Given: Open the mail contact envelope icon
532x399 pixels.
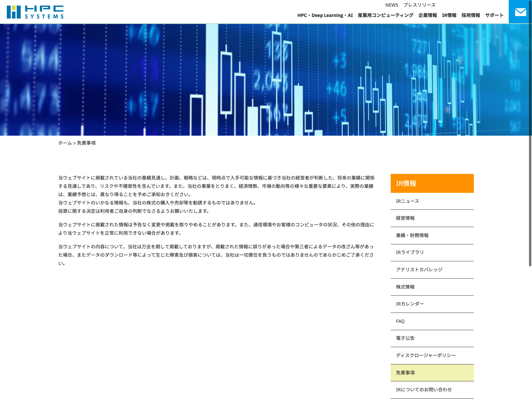Looking at the screenshot, I should click(x=520, y=12).
